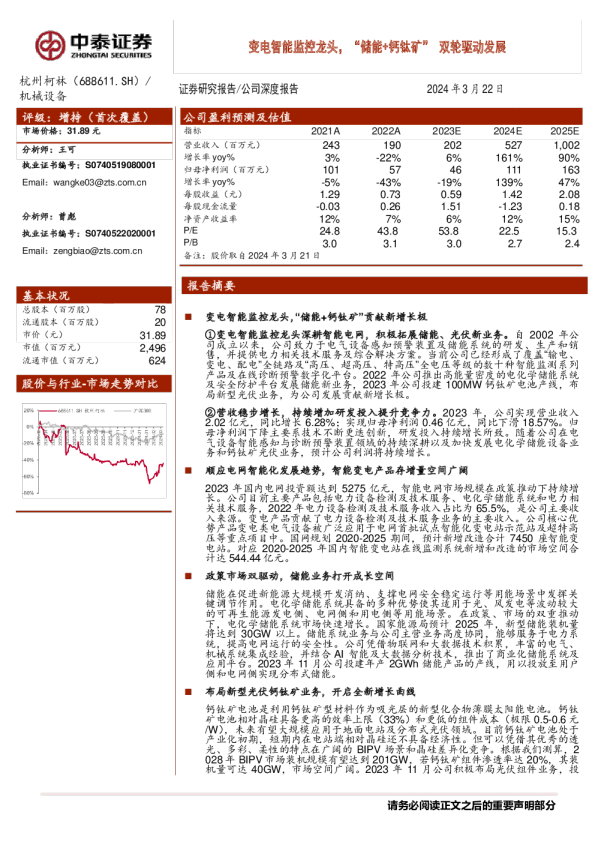Click the date 2024年3月22日

click(465, 89)
